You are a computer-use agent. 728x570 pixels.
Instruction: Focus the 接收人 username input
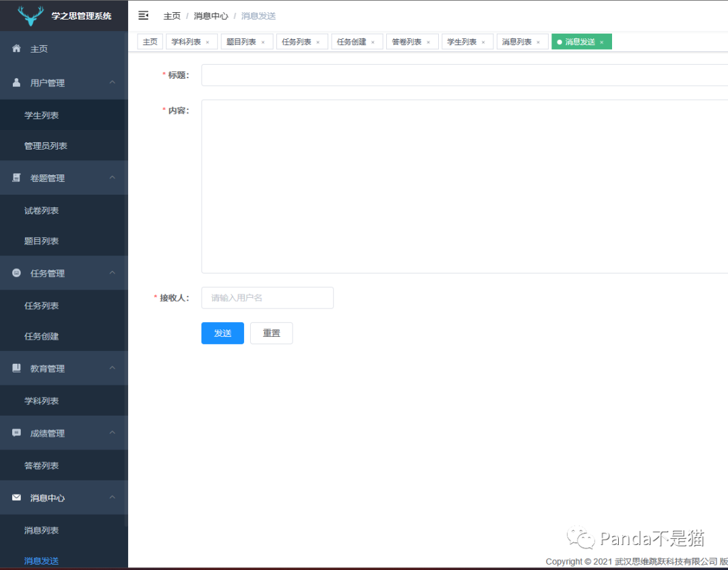click(268, 298)
